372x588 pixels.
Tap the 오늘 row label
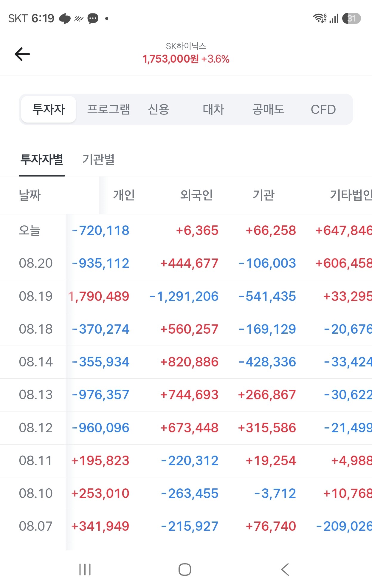tap(30, 230)
